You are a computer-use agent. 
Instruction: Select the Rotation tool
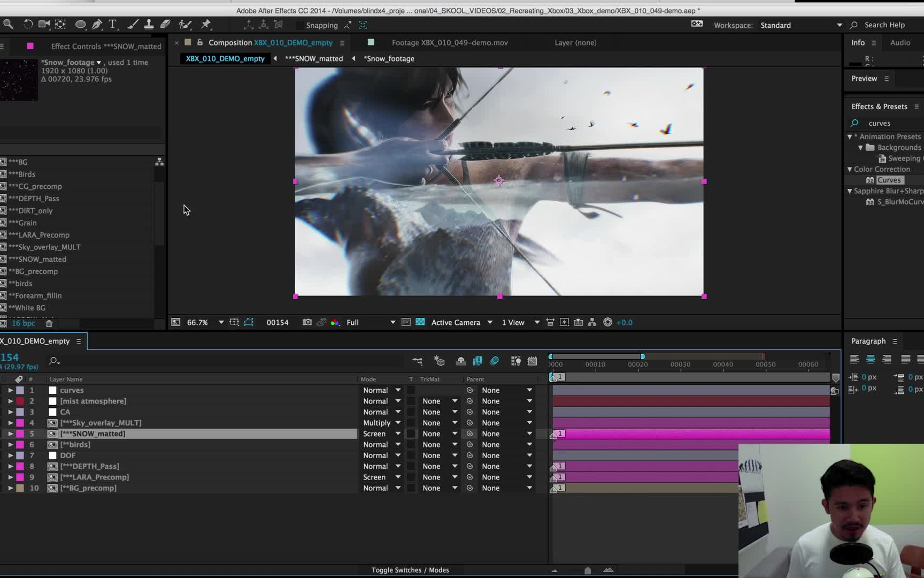point(28,24)
